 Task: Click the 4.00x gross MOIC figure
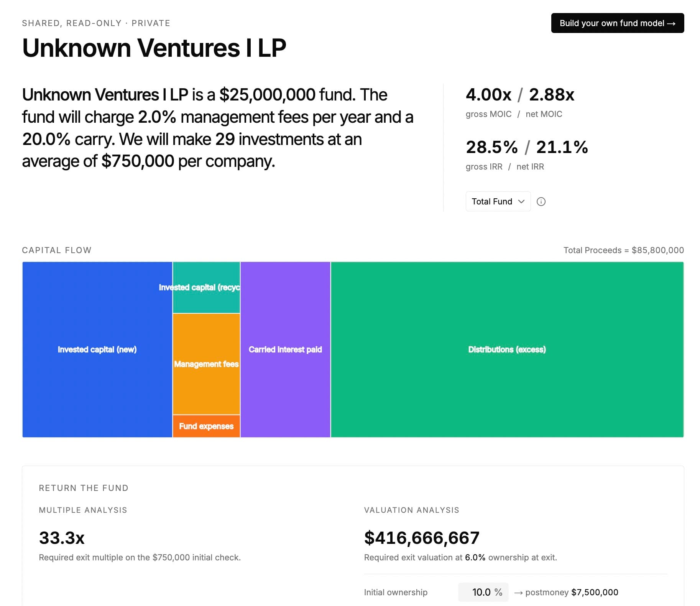(x=488, y=95)
